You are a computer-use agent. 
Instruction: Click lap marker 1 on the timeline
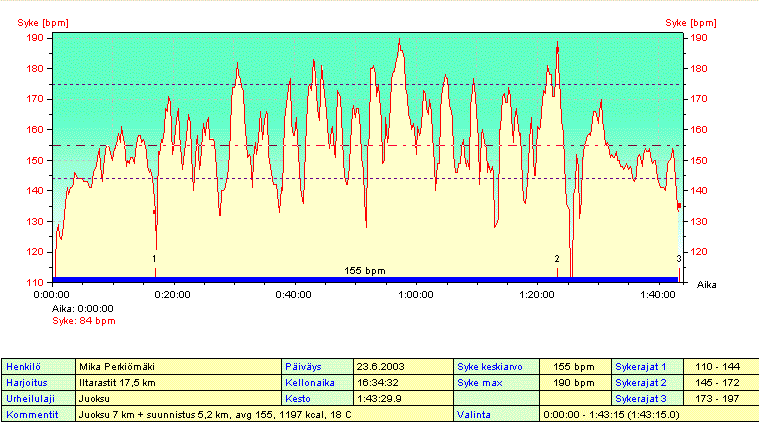click(x=154, y=259)
